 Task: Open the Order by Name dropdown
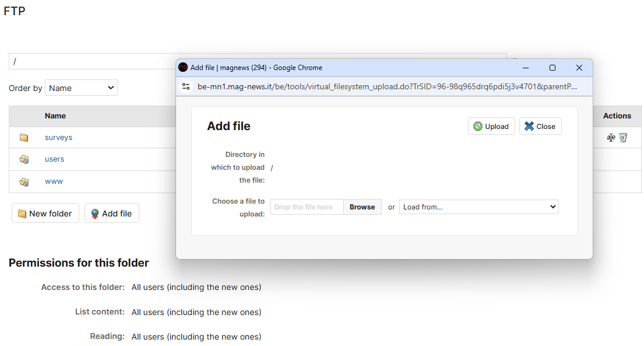point(82,88)
